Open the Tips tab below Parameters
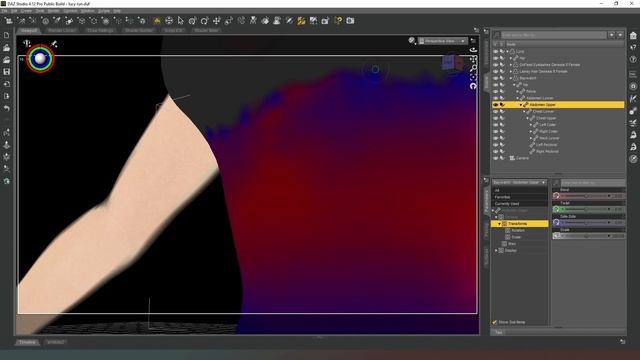Screen dimensions: 640x360 pyautogui.click(x=499, y=332)
